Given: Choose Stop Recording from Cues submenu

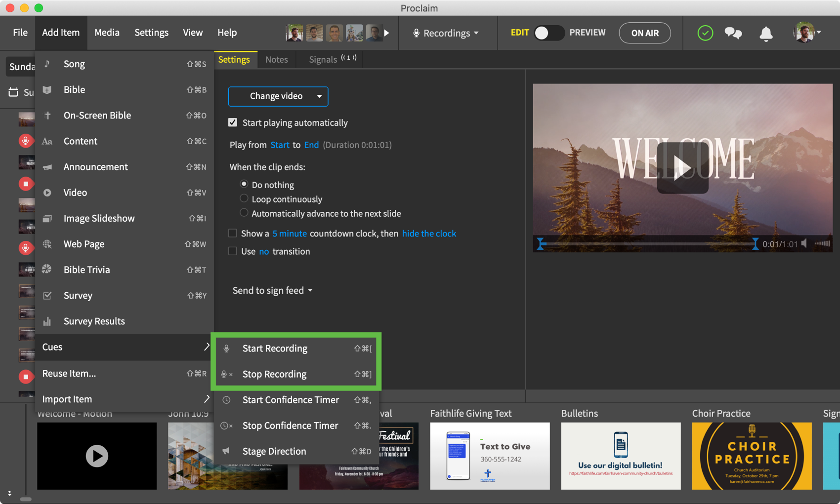Looking at the screenshot, I should 274,374.
